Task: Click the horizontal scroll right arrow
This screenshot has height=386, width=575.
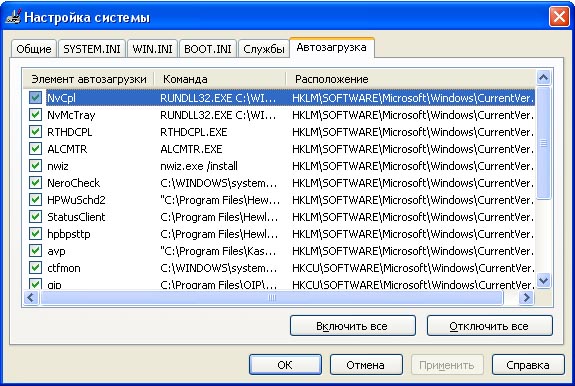Action: (x=527, y=298)
